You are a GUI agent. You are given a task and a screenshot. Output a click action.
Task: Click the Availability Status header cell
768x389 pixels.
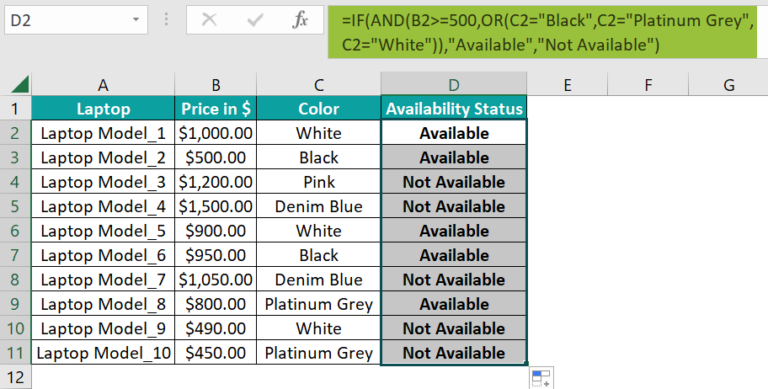(x=454, y=108)
